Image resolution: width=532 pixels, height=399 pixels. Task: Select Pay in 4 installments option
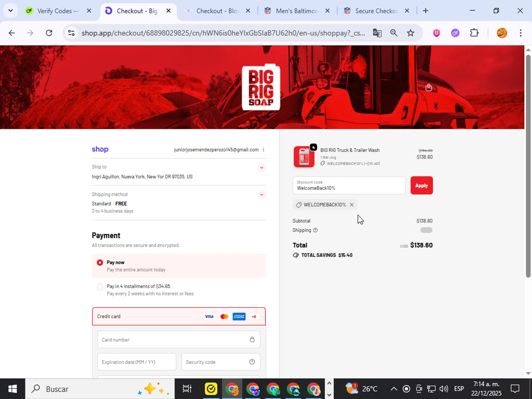[x=100, y=287]
